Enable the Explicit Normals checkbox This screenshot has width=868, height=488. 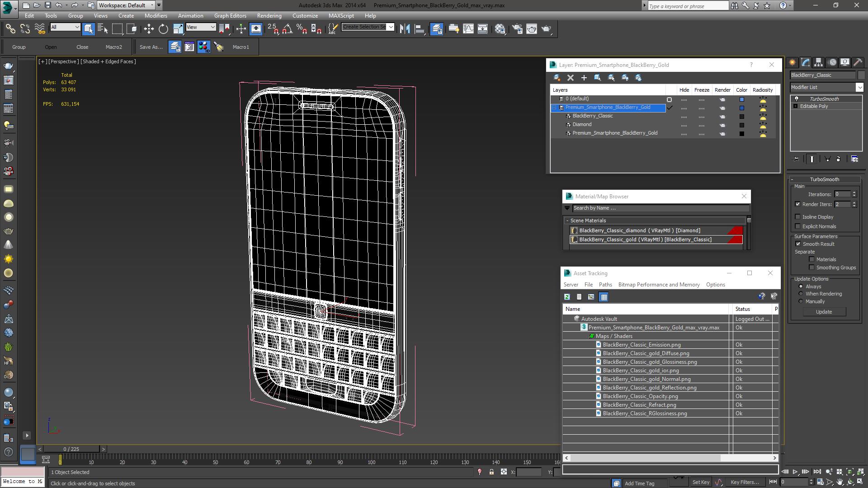click(798, 226)
